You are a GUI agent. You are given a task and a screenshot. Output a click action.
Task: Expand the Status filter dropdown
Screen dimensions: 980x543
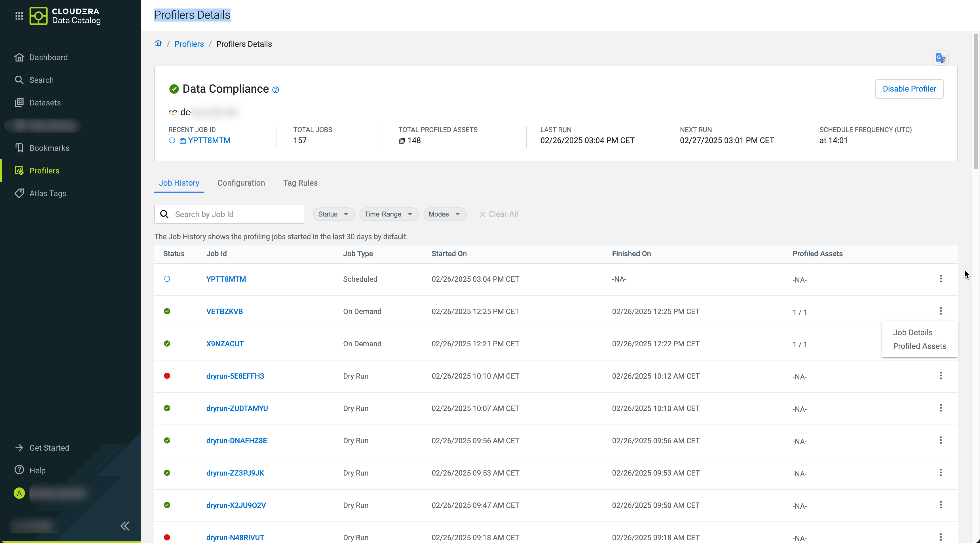point(333,214)
